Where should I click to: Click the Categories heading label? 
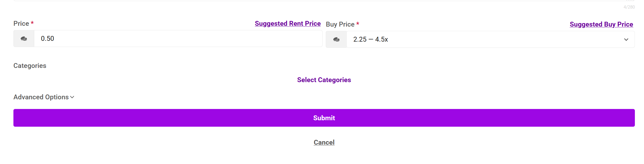pos(30,66)
